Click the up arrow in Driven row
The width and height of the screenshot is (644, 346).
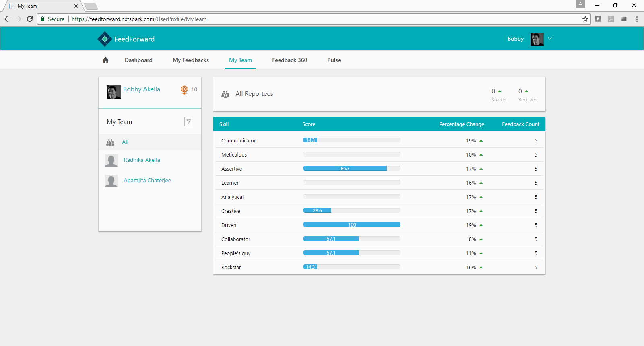pos(481,225)
